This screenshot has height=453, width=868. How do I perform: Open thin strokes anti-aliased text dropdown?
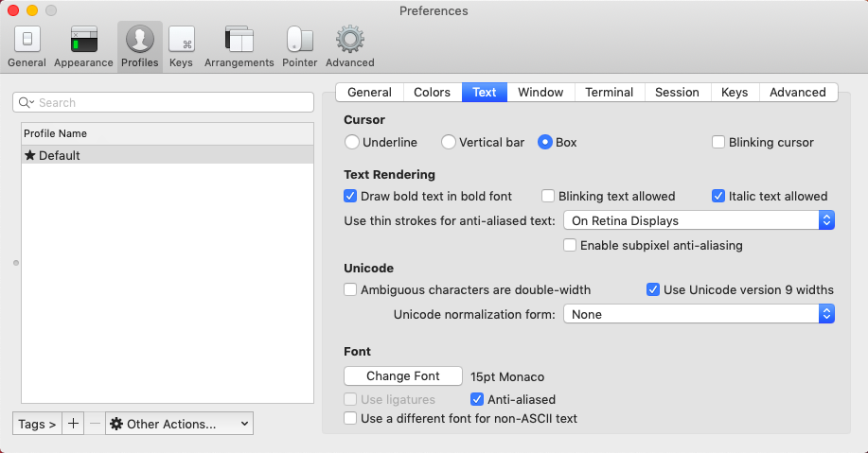pos(699,220)
